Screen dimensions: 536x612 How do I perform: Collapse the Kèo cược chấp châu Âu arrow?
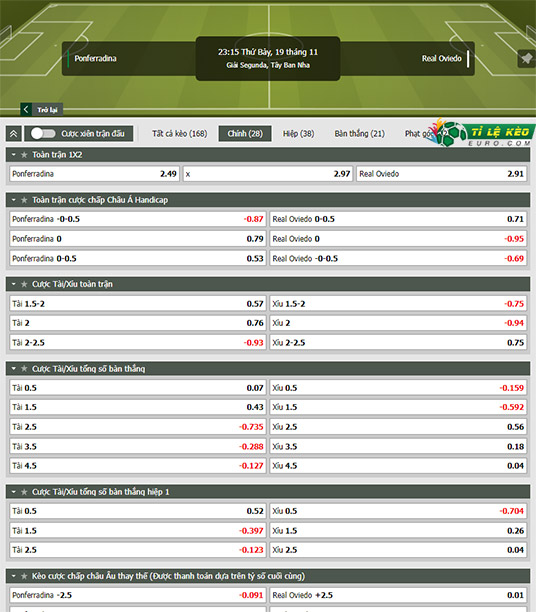point(14,576)
